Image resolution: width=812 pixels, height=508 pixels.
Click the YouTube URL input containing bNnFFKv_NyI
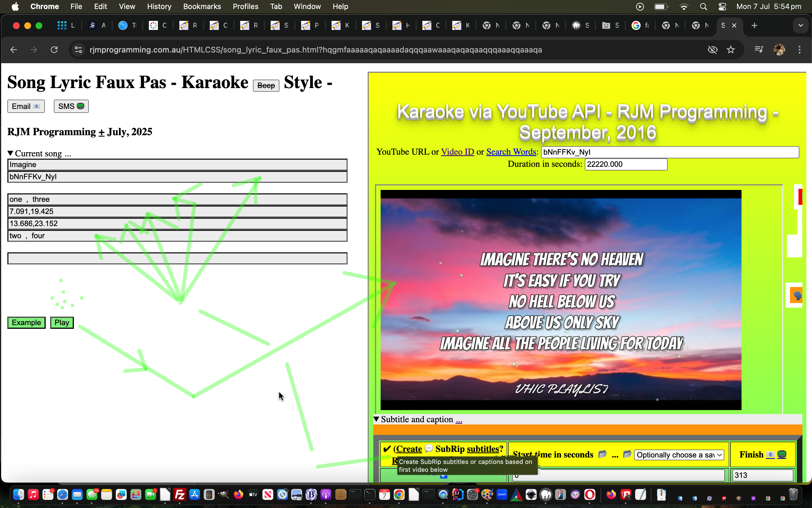[670, 152]
